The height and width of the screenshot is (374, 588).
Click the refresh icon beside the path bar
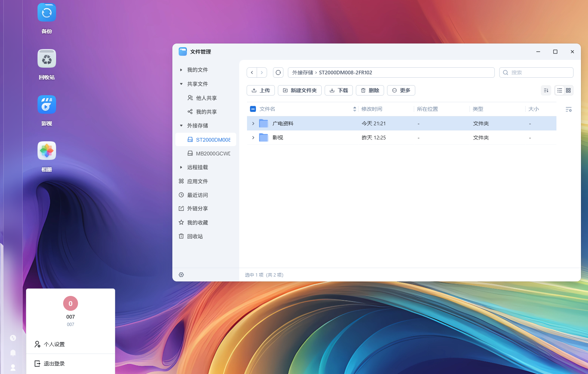click(x=278, y=72)
